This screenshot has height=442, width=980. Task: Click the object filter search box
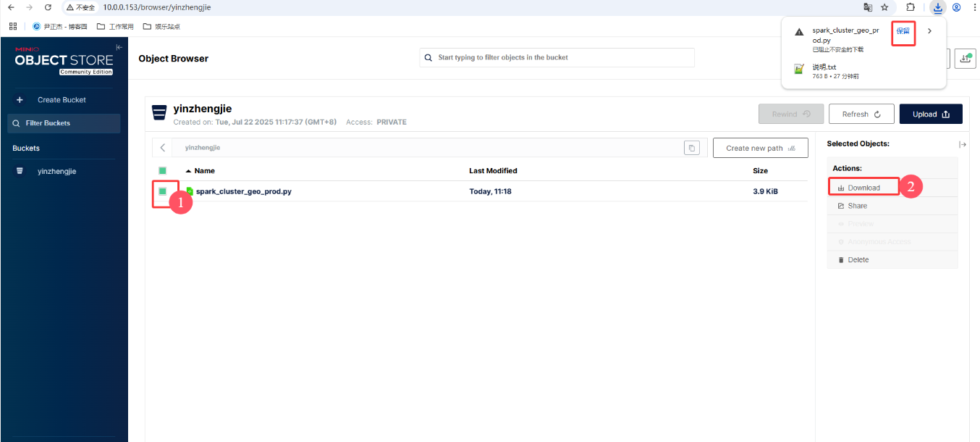tap(557, 57)
